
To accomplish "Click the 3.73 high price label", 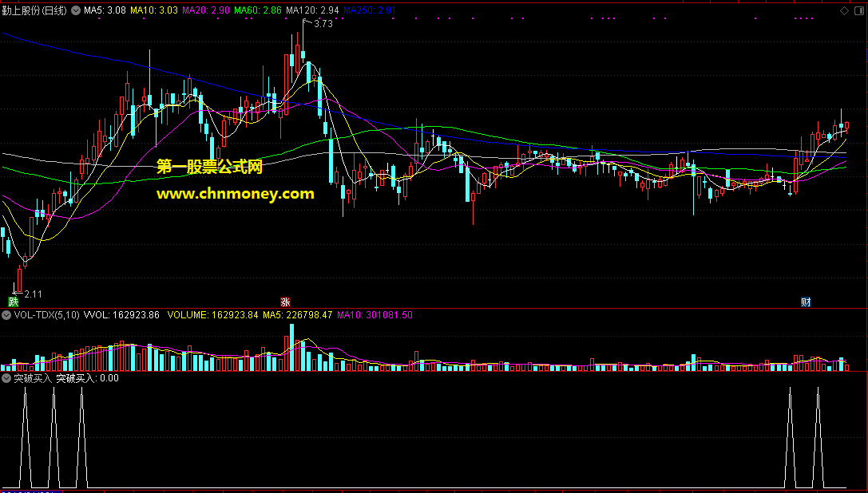I will [323, 24].
